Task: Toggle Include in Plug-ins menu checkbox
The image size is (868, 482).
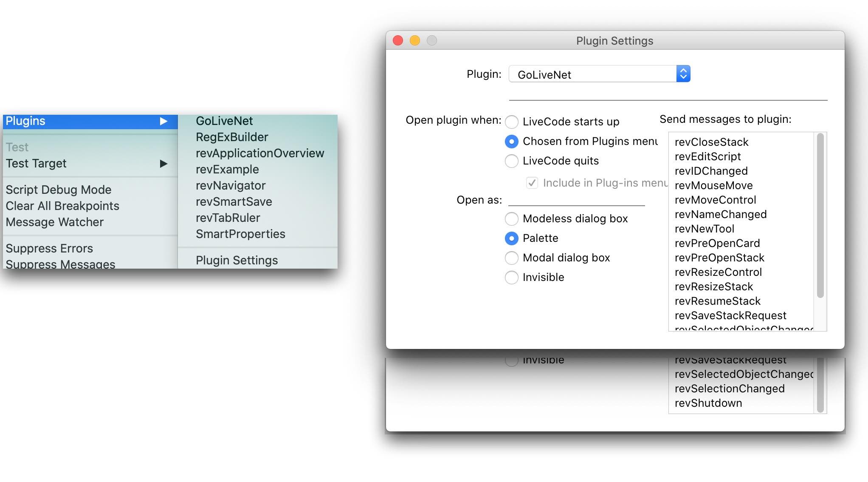Action: (x=532, y=183)
